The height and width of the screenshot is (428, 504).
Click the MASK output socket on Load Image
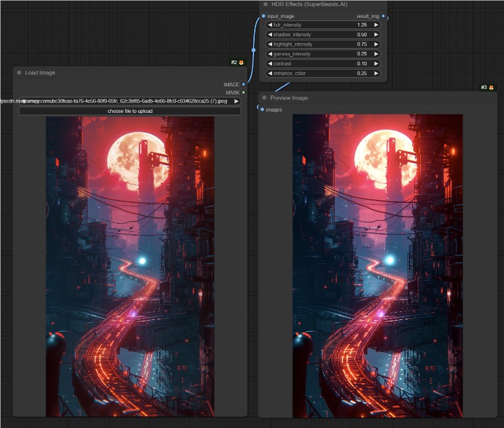[x=244, y=93]
